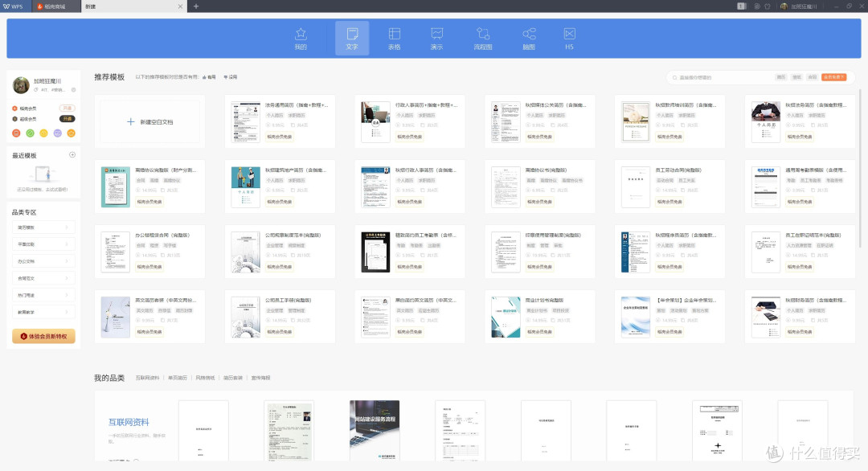
Task: Click thumbs-up 有用 feedback
Action: (x=209, y=77)
